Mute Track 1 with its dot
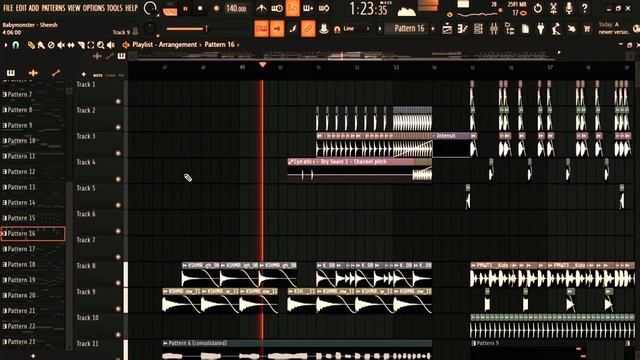Image resolution: width=640 pixels, height=360 pixels. coord(118,101)
